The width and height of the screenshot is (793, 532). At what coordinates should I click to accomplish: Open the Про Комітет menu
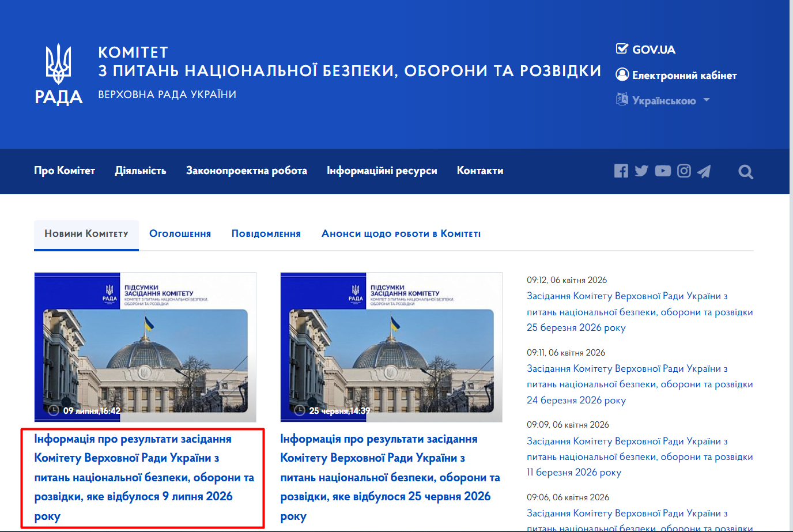(x=65, y=171)
